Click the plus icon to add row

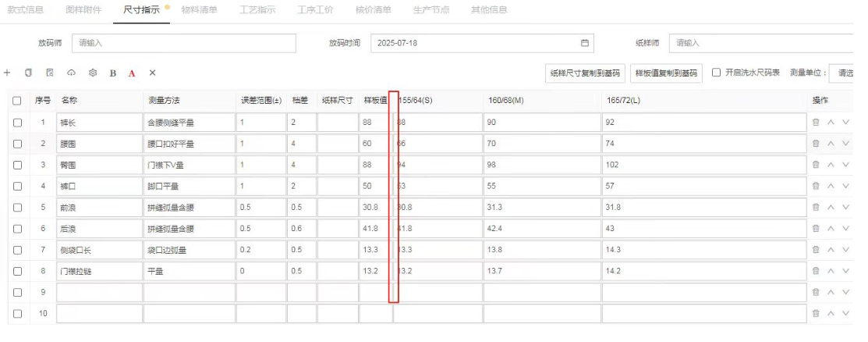(7, 73)
